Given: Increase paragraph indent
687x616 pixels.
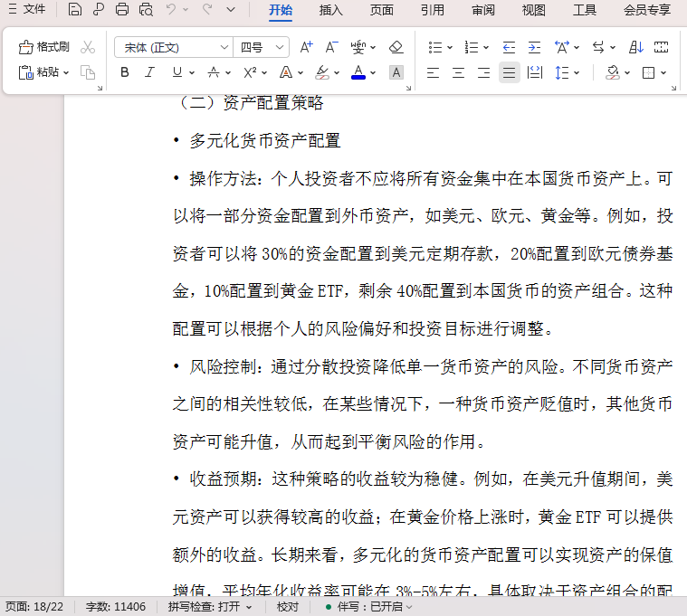Looking at the screenshot, I should (x=534, y=47).
